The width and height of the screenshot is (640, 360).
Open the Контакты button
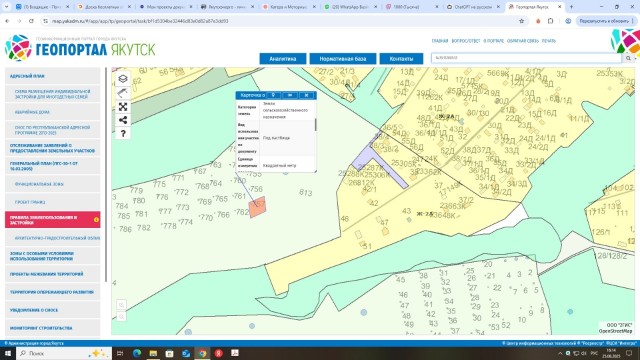pyautogui.click(x=401, y=59)
